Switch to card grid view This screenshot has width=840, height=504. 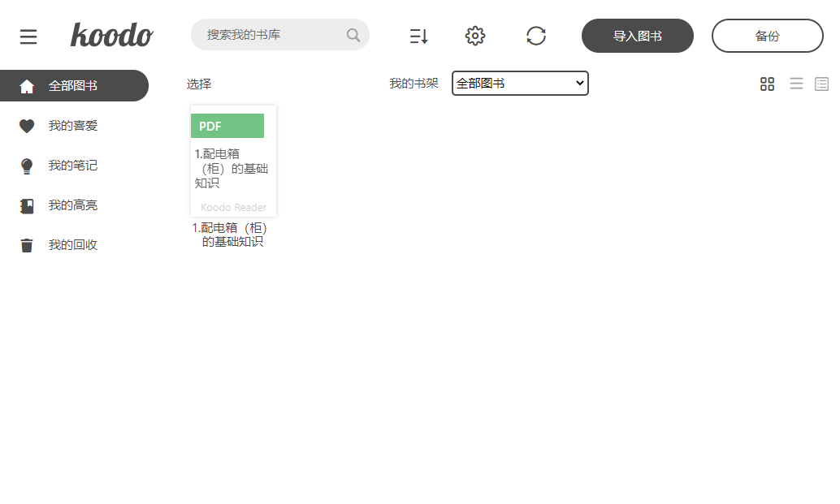pos(767,84)
